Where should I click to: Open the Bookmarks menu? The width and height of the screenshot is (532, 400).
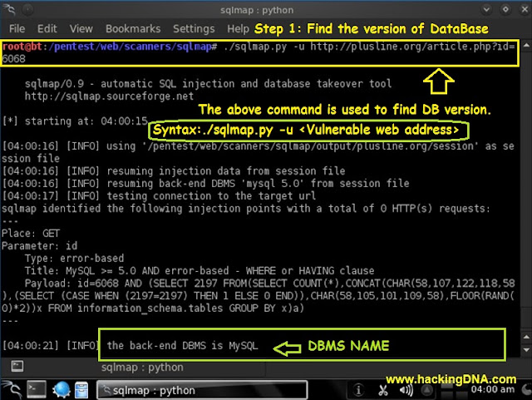133,29
